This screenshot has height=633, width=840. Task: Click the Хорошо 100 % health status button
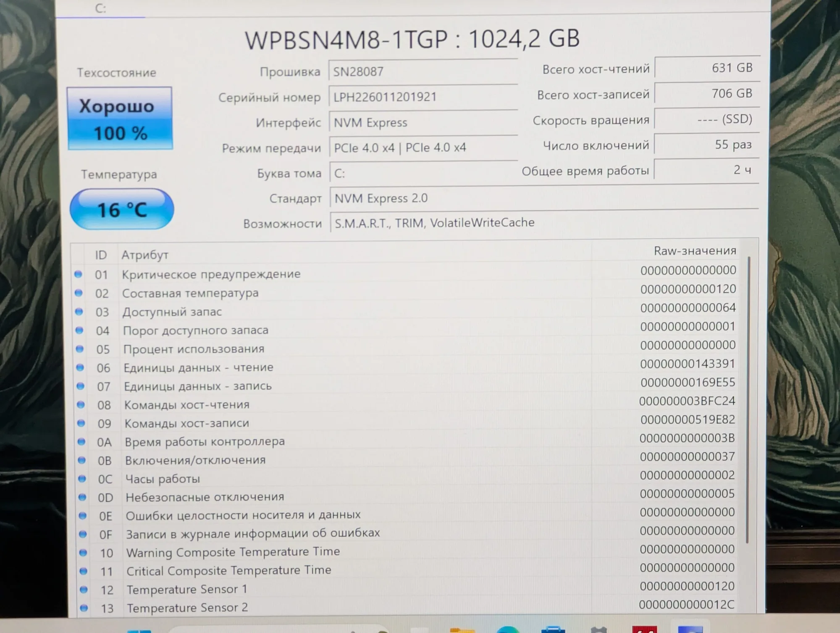pos(120,119)
